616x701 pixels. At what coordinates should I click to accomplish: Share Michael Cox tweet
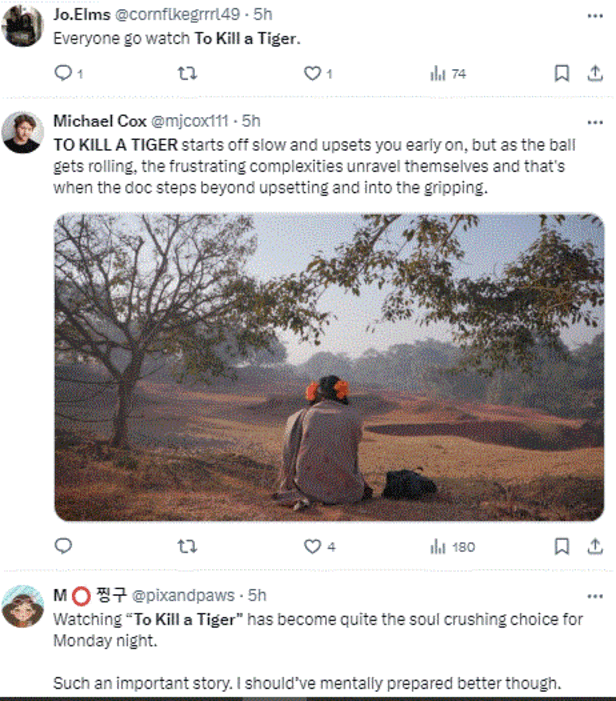[595, 546]
